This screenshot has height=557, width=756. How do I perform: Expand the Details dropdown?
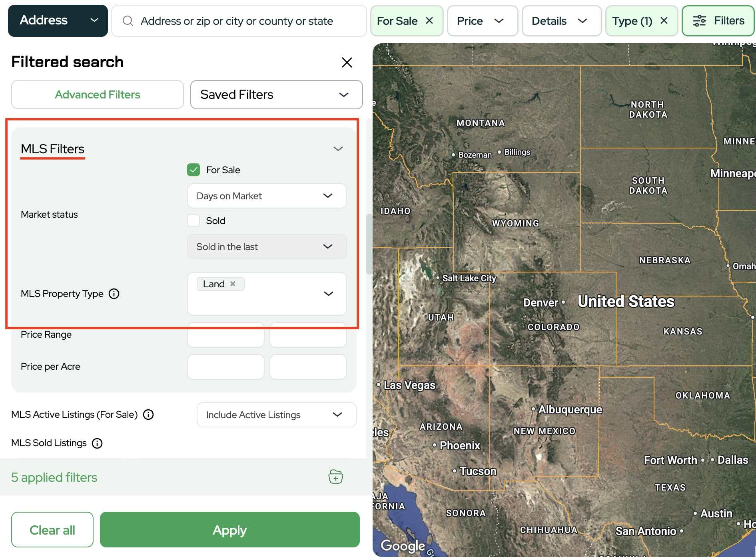(x=562, y=21)
